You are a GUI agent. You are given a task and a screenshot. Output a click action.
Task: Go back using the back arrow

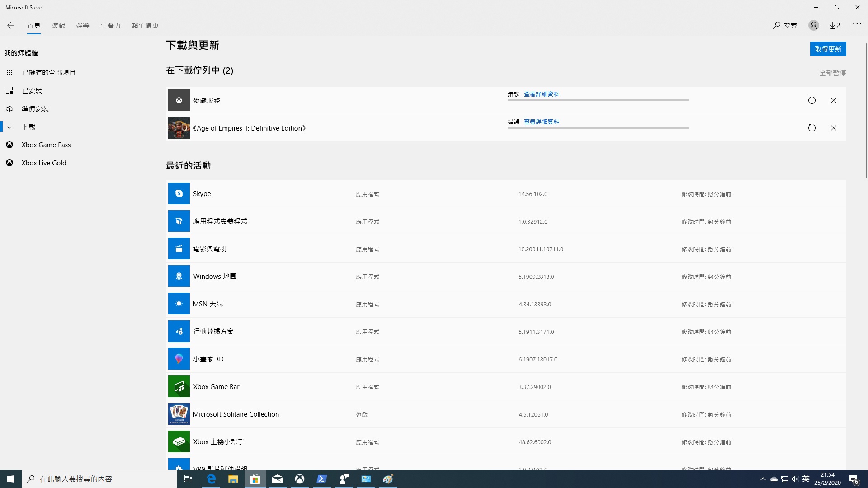[x=11, y=25]
